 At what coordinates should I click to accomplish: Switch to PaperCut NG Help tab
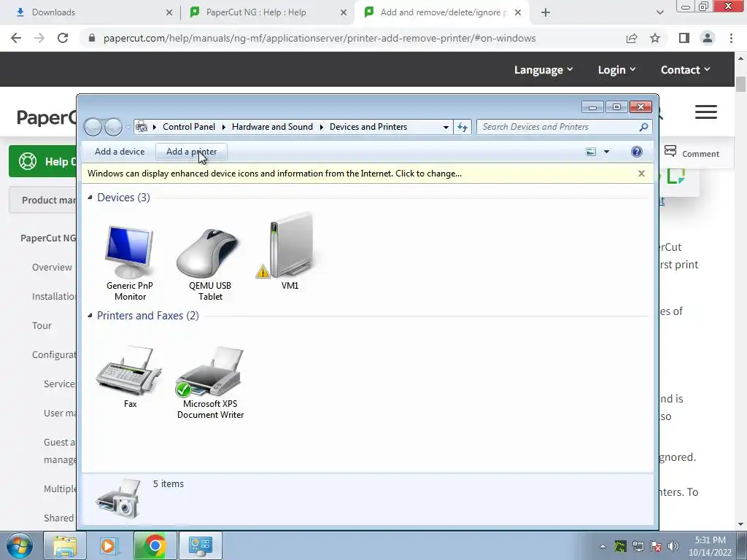[267, 12]
